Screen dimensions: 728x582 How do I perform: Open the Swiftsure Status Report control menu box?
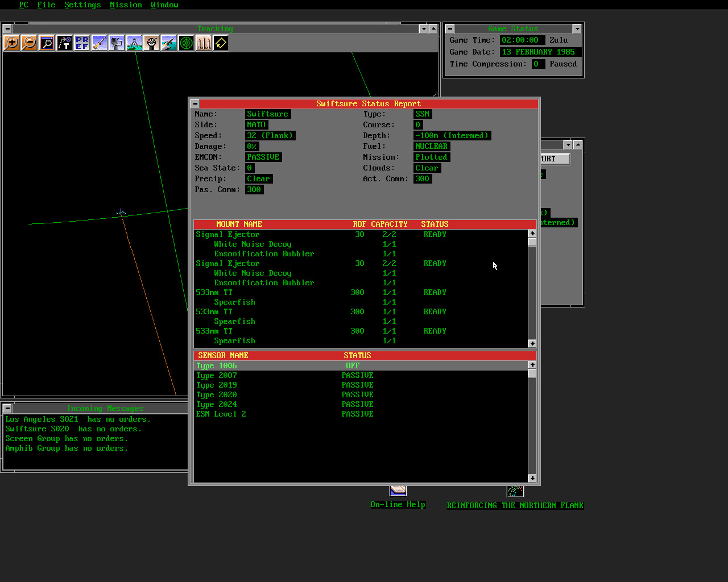point(195,103)
